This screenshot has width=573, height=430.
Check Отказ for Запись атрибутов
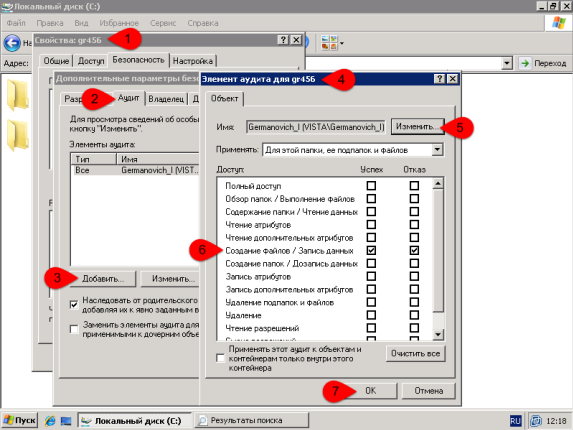coord(414,277)
